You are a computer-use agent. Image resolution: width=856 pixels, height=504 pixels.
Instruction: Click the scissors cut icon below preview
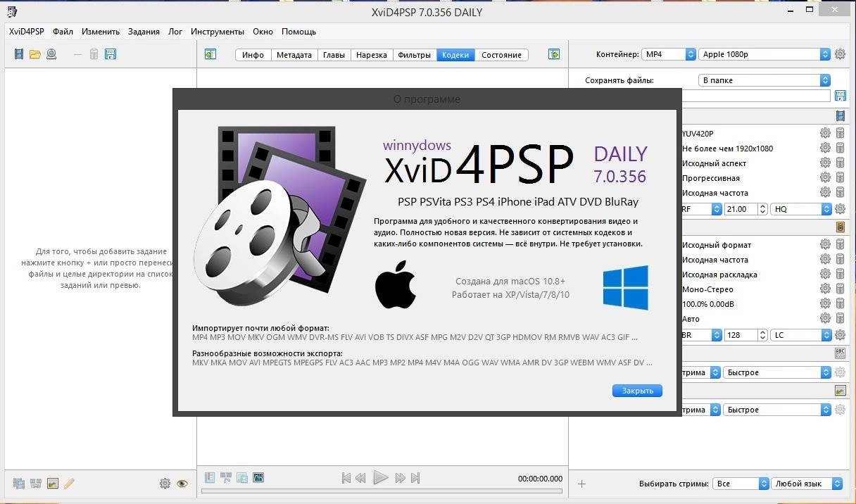[x=226, y=478]
